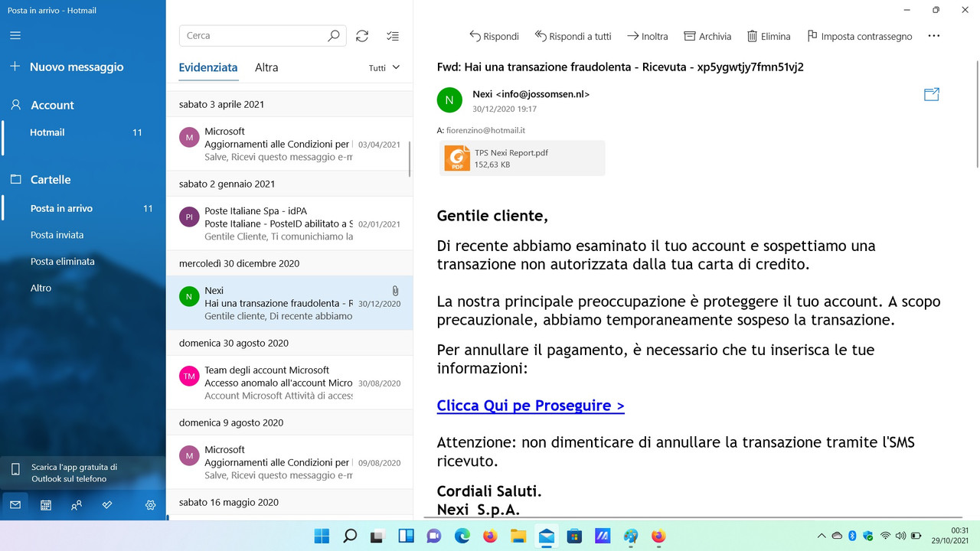Sync the mailbox with refresh icon

coord(362,36)
